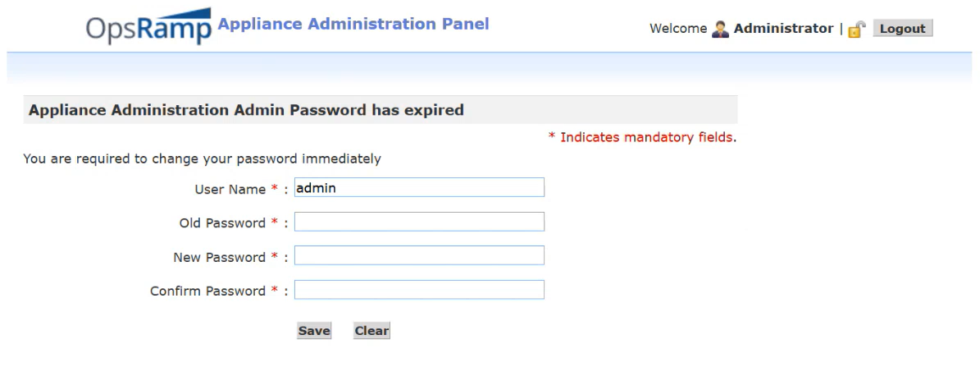This screenshot has width=980, height=367.
Task: Click the padlock icon beside Logout
Action: 857,30
